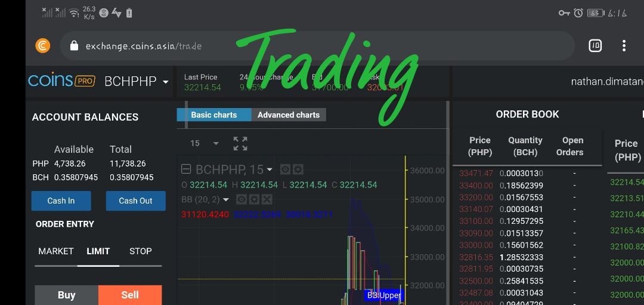Click the Cash Out button
This screenshot has height=305, width=644.
click(135, 201)
